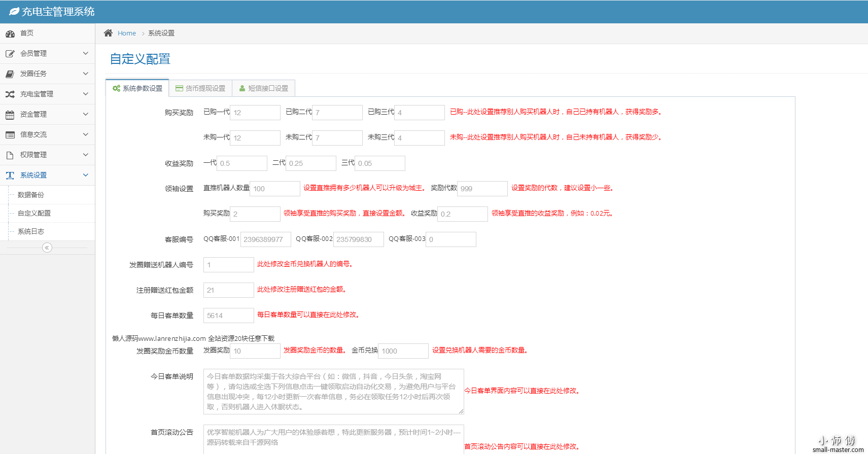Focus the 领袖 购买奖励 input field
868x454 pixels.
(255, 214)
